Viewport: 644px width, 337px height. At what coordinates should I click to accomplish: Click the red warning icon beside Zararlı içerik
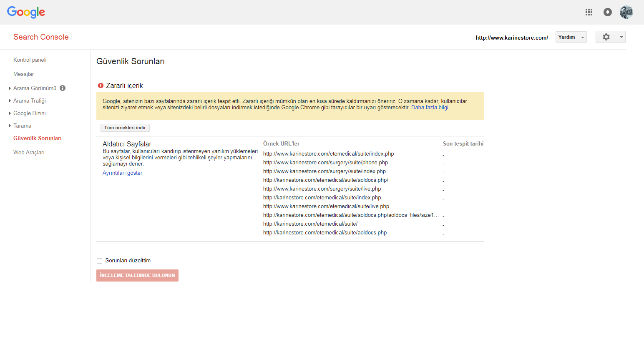click(101, 86)
